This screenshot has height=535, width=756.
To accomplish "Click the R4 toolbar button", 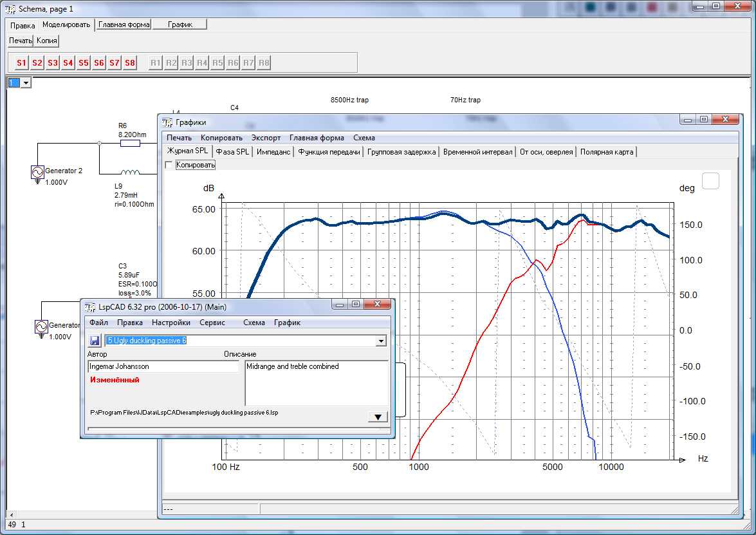I will (x=202, y=62).
